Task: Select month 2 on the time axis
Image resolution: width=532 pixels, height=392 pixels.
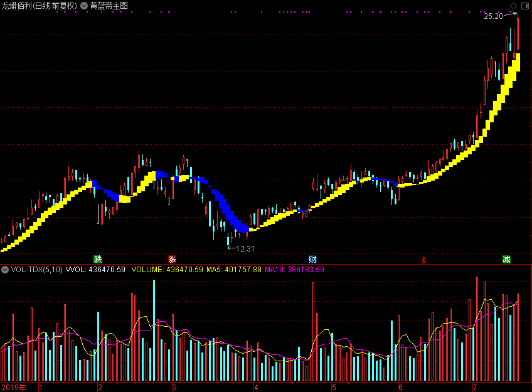Action: pyautogui.click(x=100, y=387)
